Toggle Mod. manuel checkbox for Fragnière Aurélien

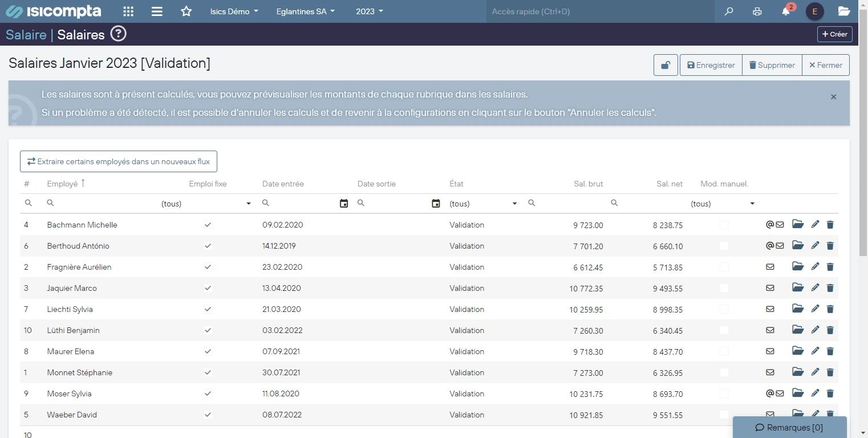[x=724, y=267]
